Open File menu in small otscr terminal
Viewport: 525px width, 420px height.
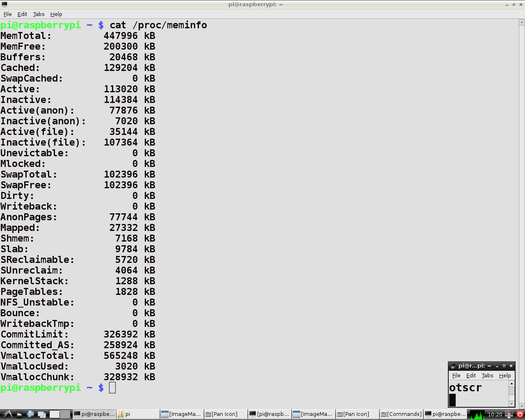[456, 375]
